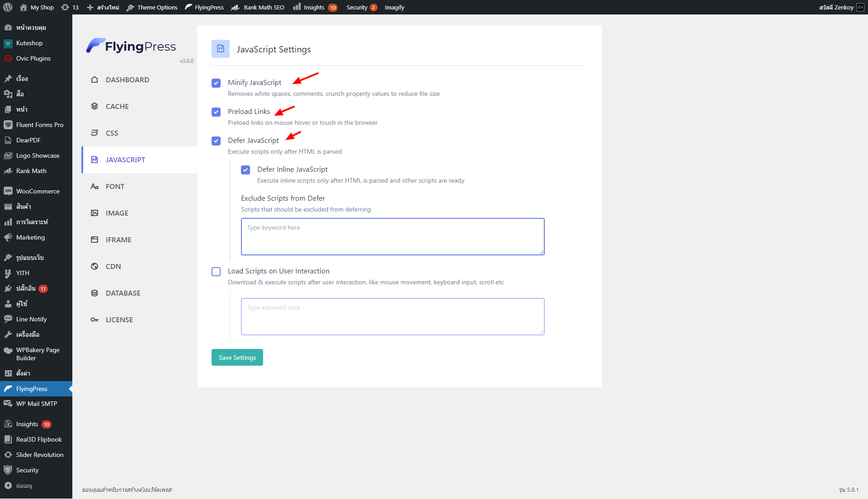Viewport: 868px width, 499px height.
Task: Click the Cache layers icon
Action: pyautogui.click(x=94, y=106)
